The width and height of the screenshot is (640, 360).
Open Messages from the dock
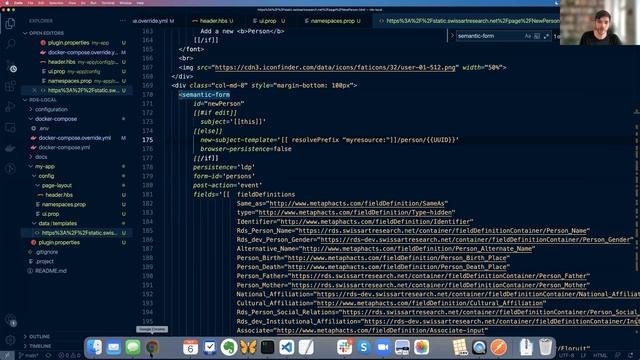tap(133, 347)
